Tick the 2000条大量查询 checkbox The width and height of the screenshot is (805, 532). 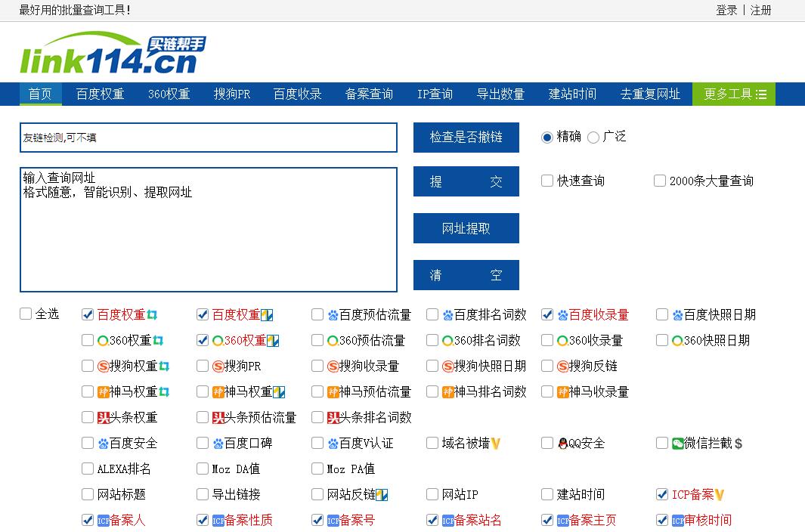click(x=660, y=181)
